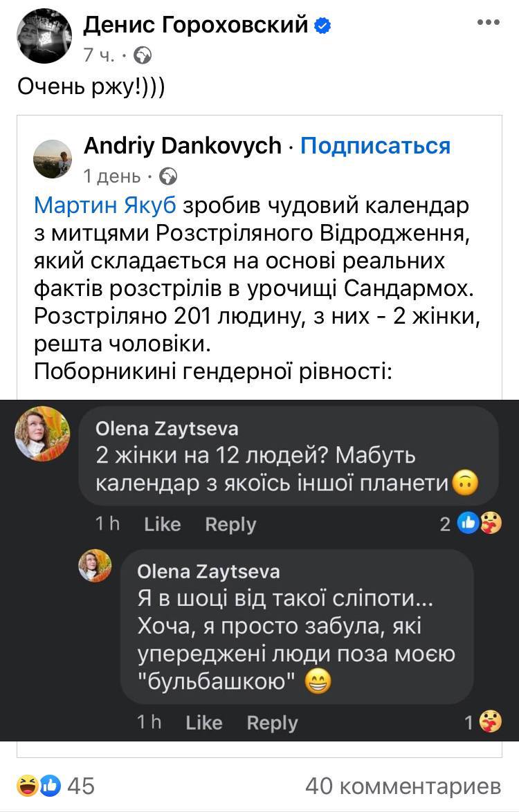Click the care reaction on the reply comment

491,723
